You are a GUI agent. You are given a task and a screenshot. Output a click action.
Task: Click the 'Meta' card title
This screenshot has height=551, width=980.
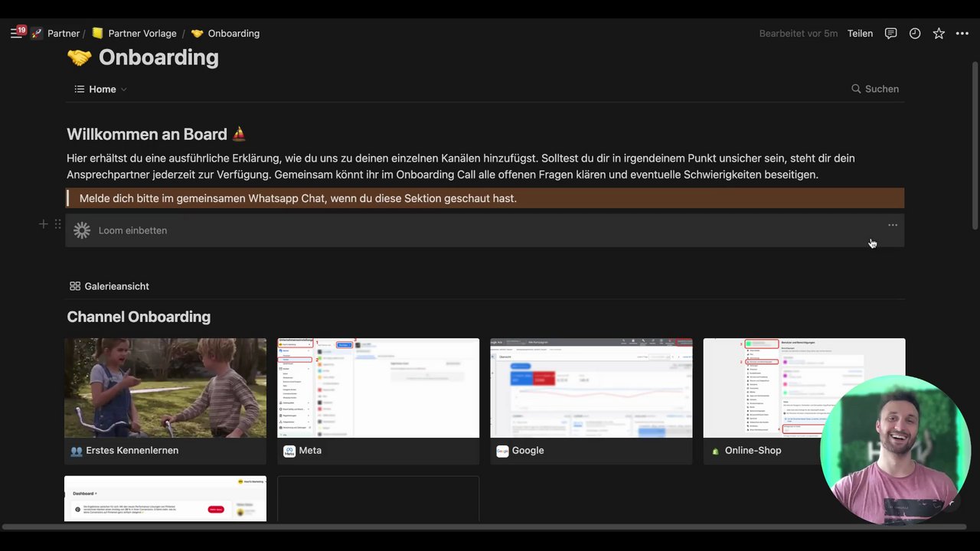310,451
